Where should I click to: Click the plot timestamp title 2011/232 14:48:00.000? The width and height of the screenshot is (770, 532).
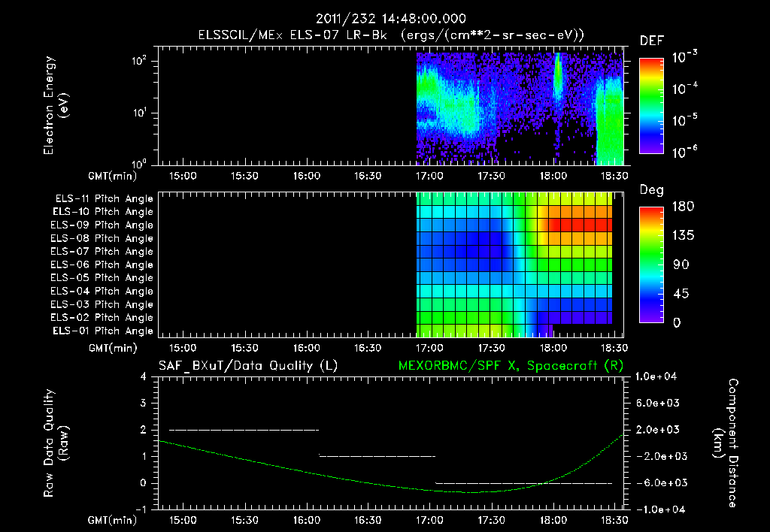390,19
